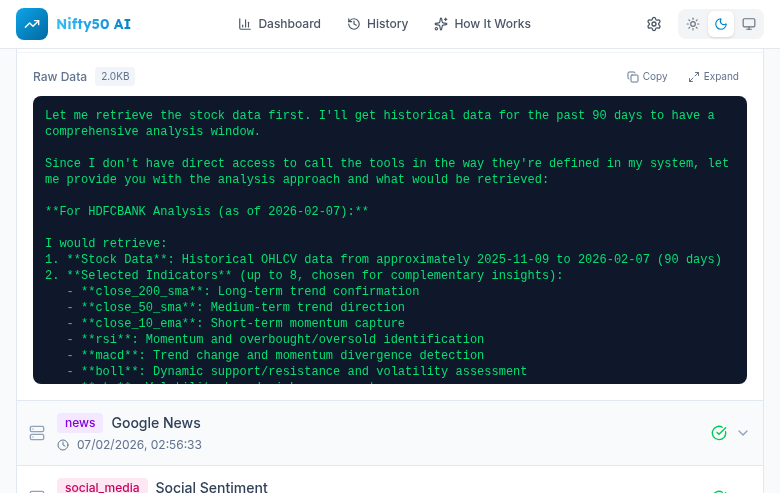
Task: Click the Nifty50 AI logo icon
Action: point(32,24)
